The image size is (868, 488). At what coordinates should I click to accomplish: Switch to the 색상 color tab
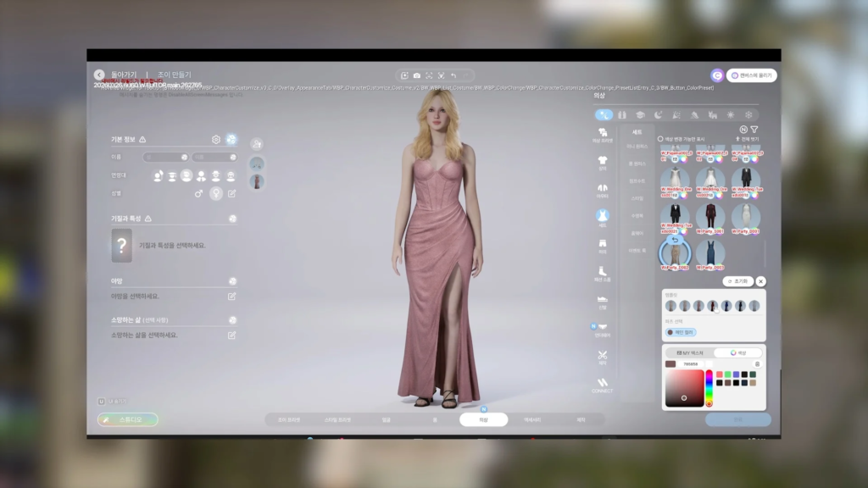coord(737,352)
